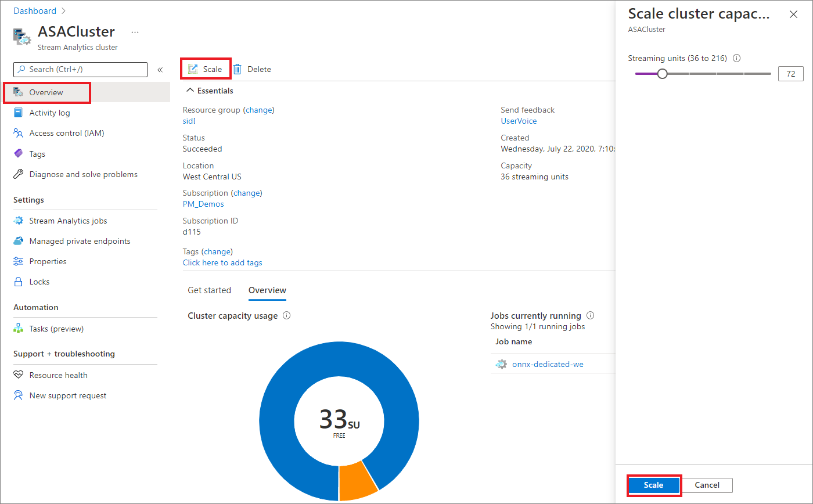The image size is (813, 504).
Task: Click the sidebar search field
Action: pos(81,69)
